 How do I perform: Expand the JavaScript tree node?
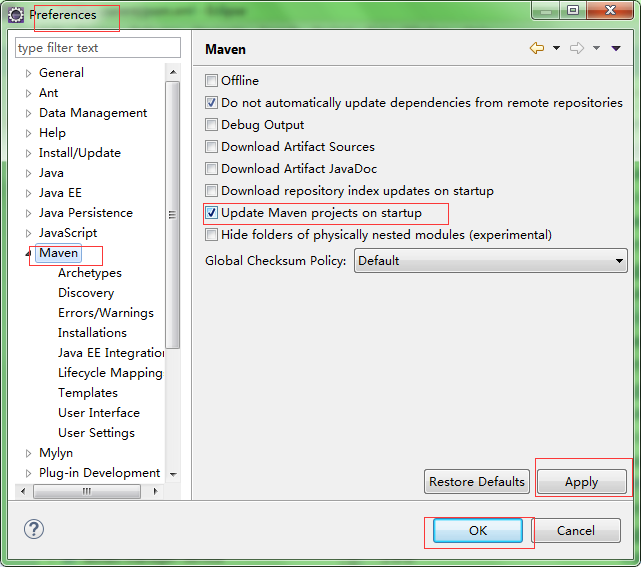(28, 233)
